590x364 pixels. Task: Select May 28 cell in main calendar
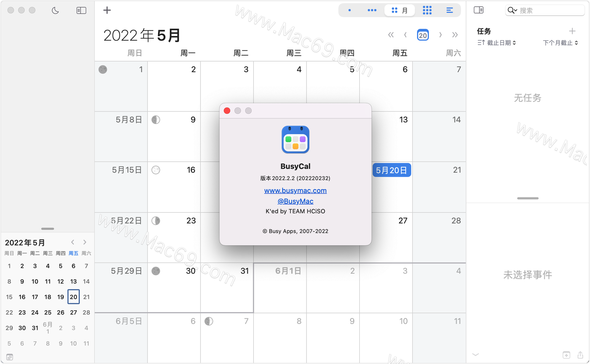439,237
